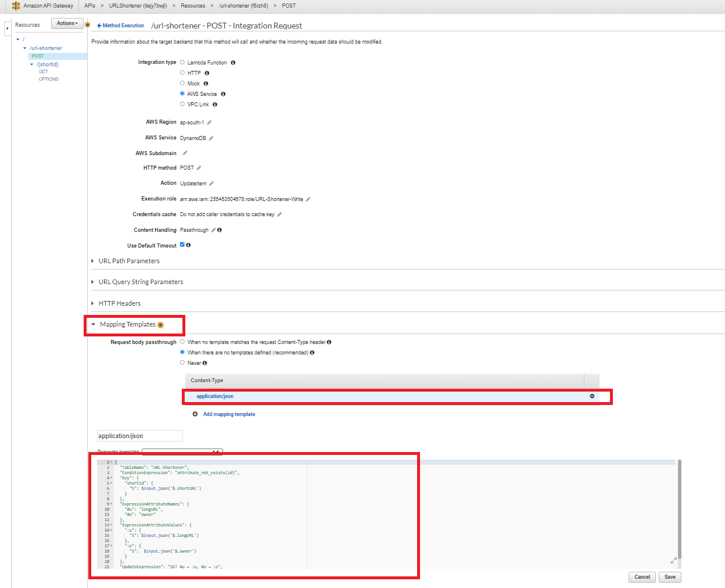Go to APIs breadcrumb

[x=89, y=6]
